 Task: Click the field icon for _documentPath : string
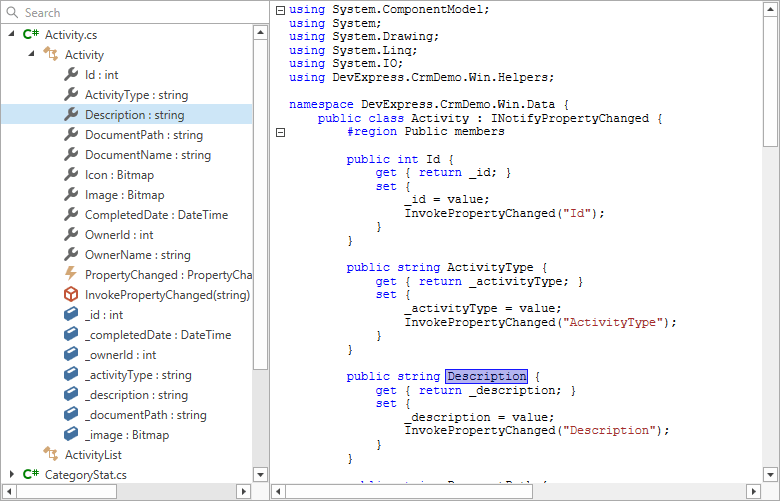click(71, 414)
